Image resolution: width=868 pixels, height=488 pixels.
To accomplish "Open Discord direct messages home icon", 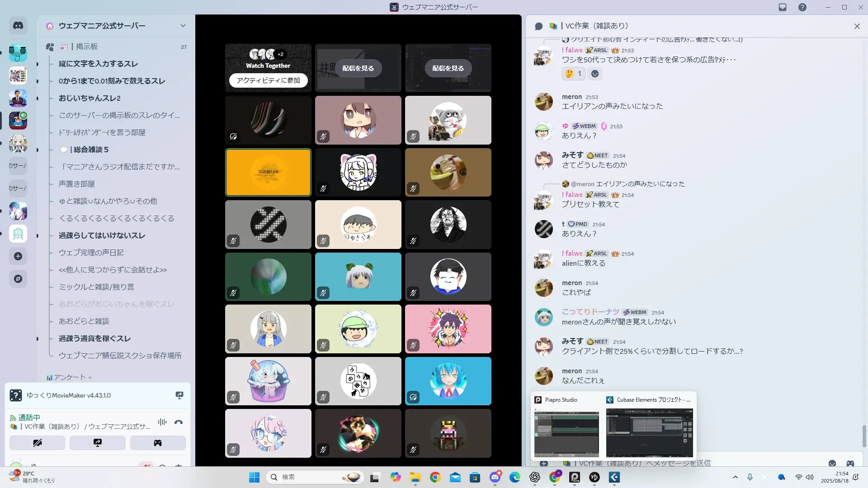I will coord(18,26).
